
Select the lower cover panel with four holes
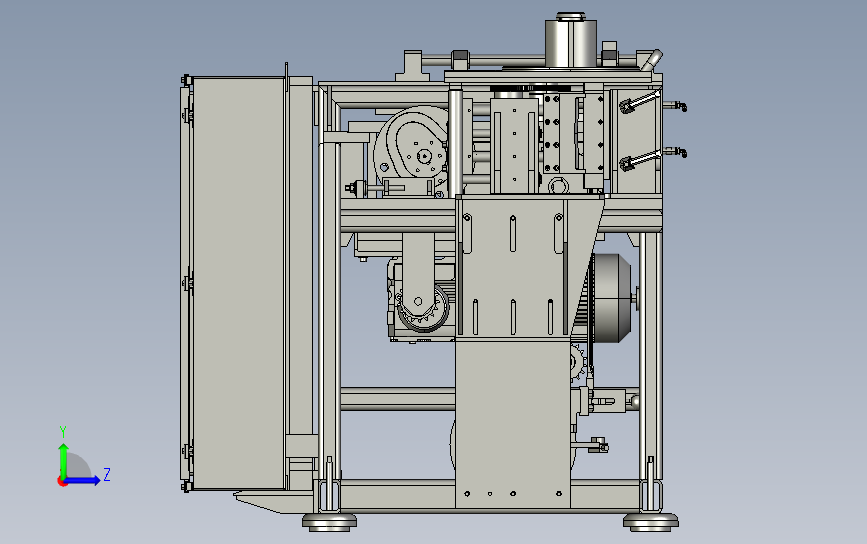513,423
